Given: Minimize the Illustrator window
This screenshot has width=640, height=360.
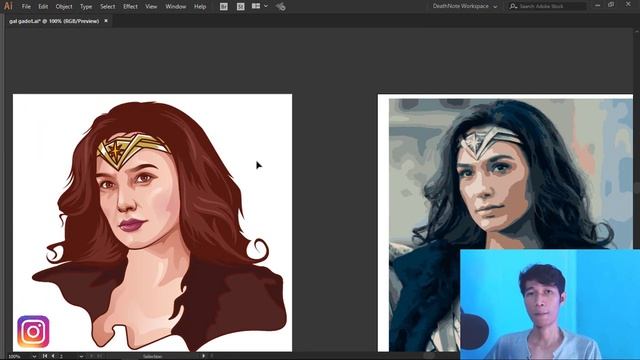Looking at the screenshot, I should click(597, 5).
